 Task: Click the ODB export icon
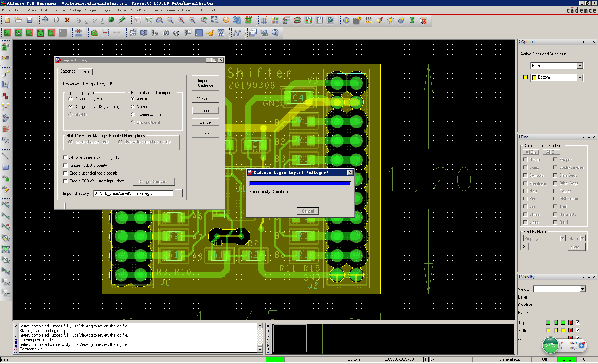click(133, 33)
